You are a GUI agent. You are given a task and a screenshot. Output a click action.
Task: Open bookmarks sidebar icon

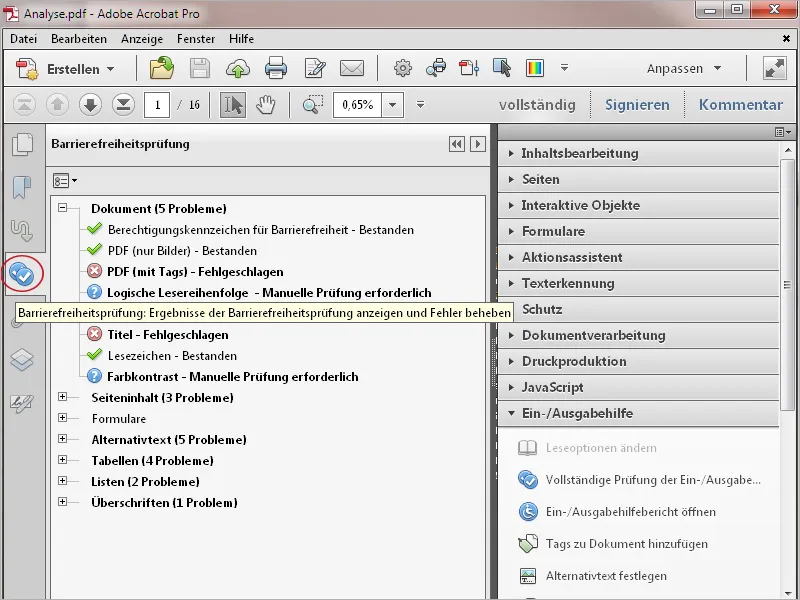coord(22,187)
